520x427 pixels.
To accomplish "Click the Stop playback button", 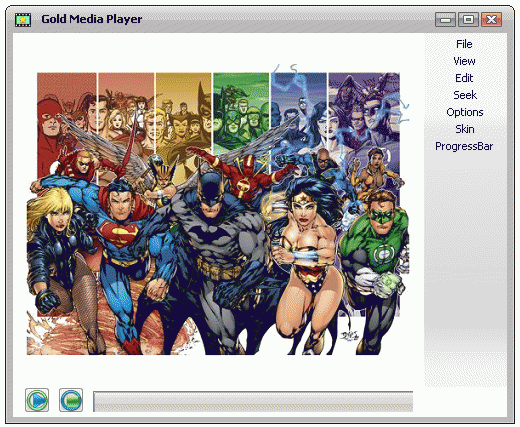I will point(71,400).
